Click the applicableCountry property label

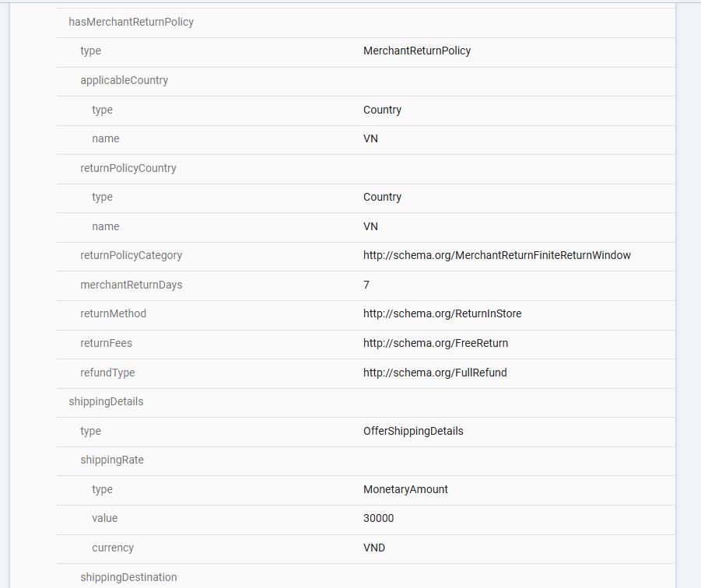(x=124, y=80)
